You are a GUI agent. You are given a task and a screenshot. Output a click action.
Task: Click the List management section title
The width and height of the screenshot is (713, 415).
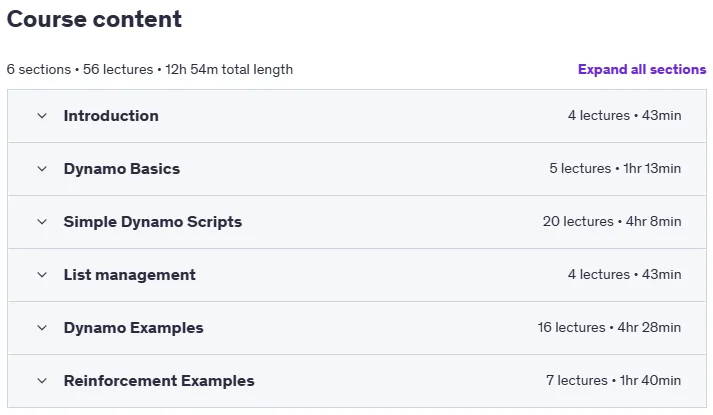point(130,275)
